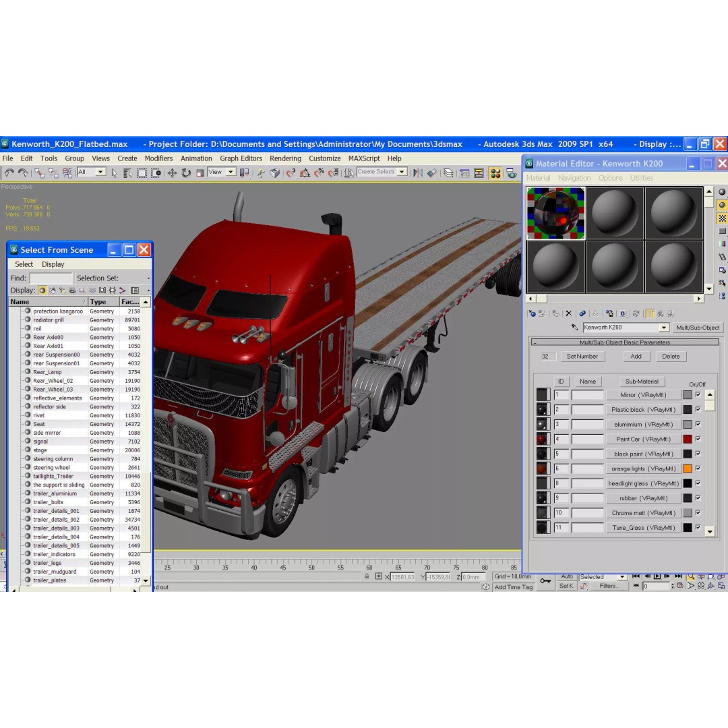Click Set Key mode key icon

pos(545,581)
